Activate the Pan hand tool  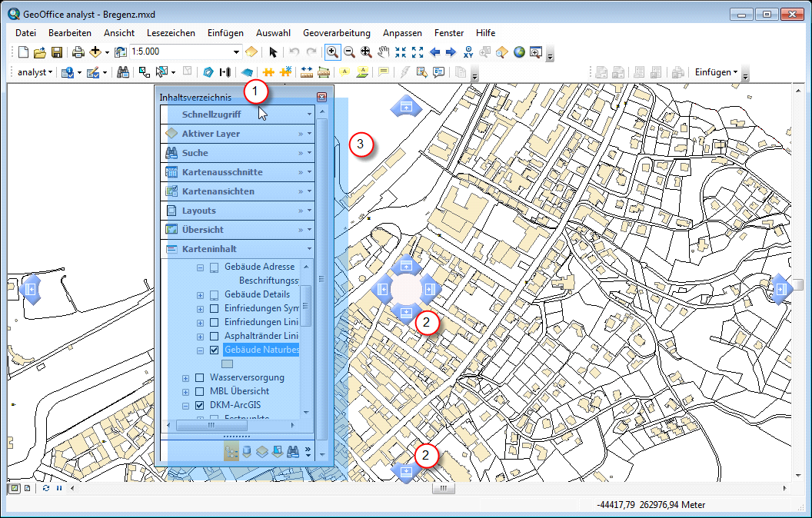383,52
